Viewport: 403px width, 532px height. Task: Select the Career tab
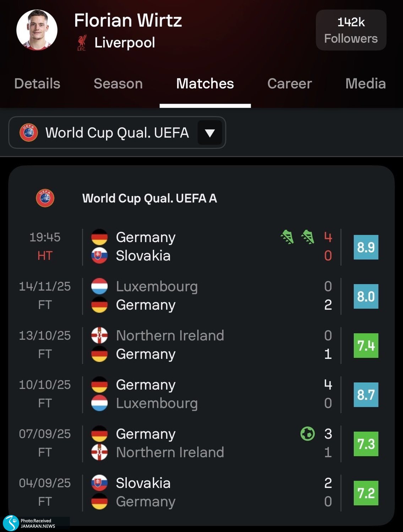[x=289, y=84]
